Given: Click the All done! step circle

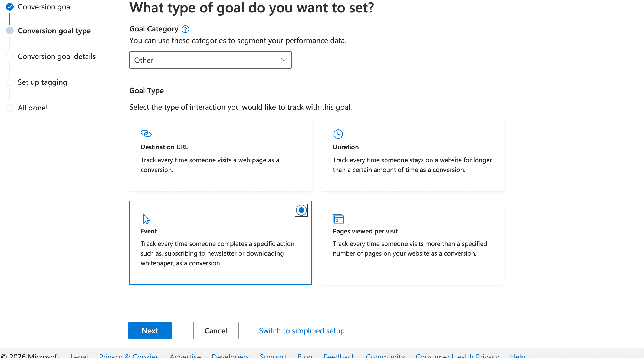Looking at the screenshot, I should 10,108.
